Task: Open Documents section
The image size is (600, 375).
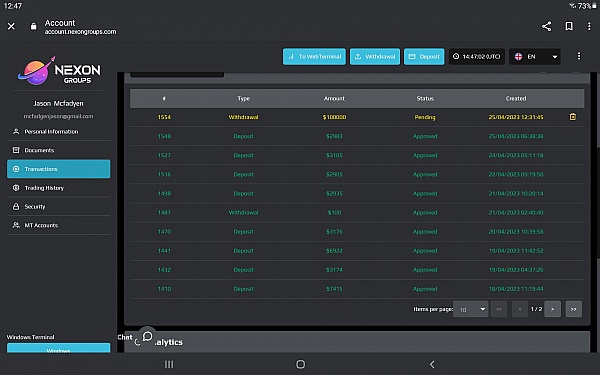Action: click(59, 150)
